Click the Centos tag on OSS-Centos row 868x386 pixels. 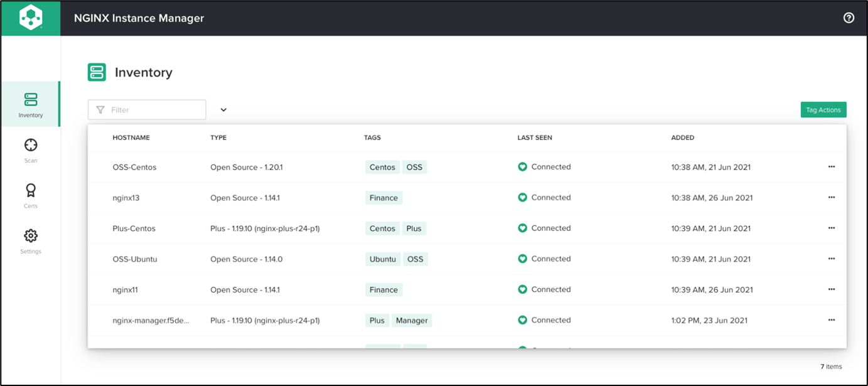pos(382,167)
